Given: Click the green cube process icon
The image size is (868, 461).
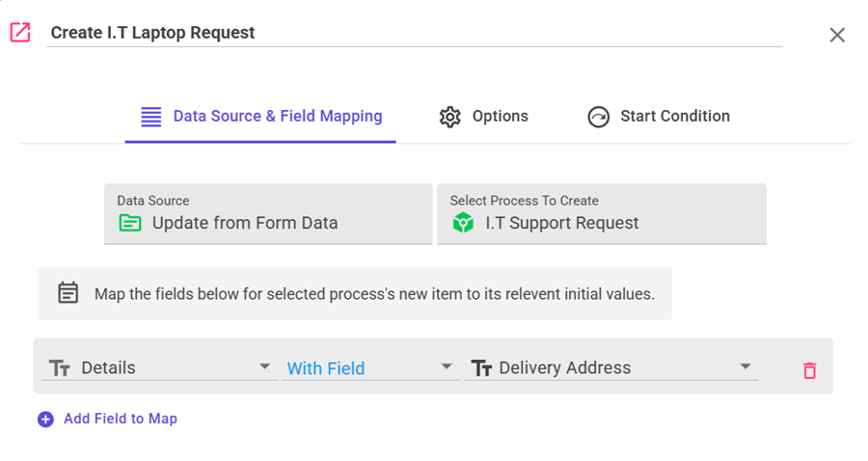Looking at the screenshot, I should pos(463,223).
